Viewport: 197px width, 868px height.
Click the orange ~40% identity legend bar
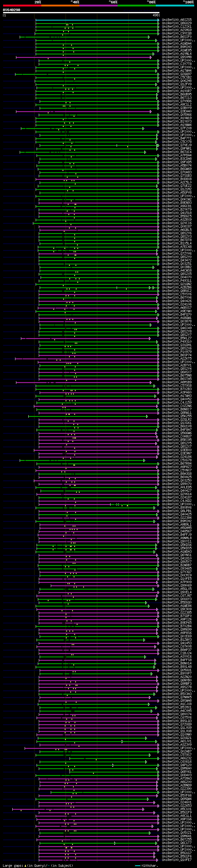(x=60, y=6)
